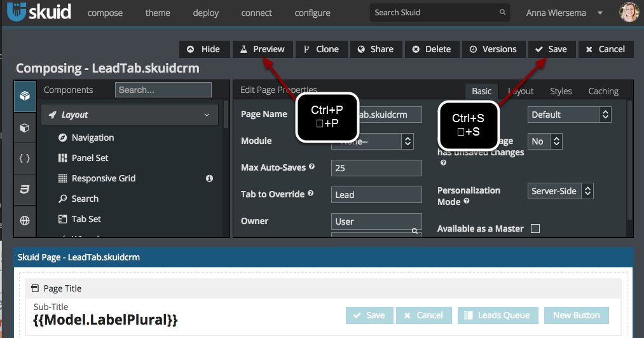Click the {{Model.LabelPlural}} title text
Screen dimensions: 644x338
[x=105, y=320]
